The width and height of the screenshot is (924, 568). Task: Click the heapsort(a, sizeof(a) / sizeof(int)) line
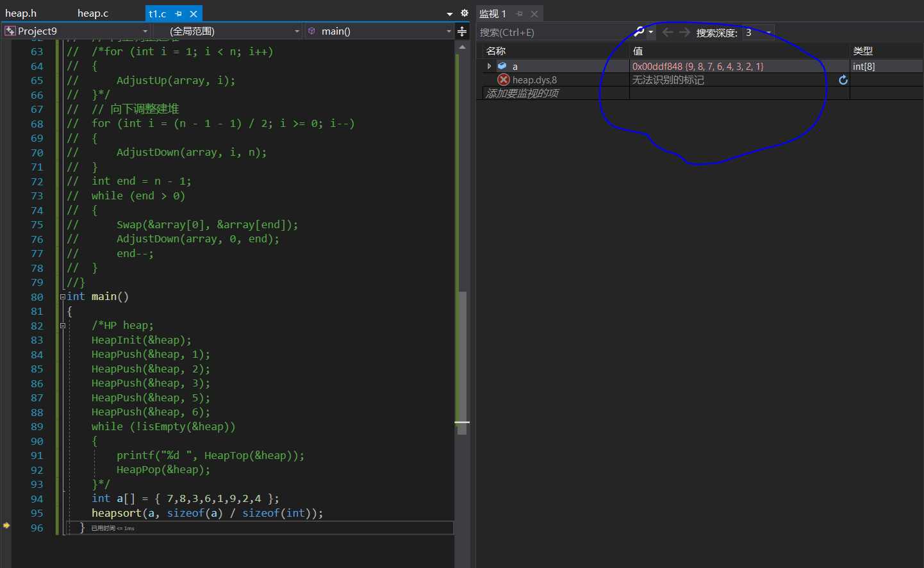tap(208, 513)
